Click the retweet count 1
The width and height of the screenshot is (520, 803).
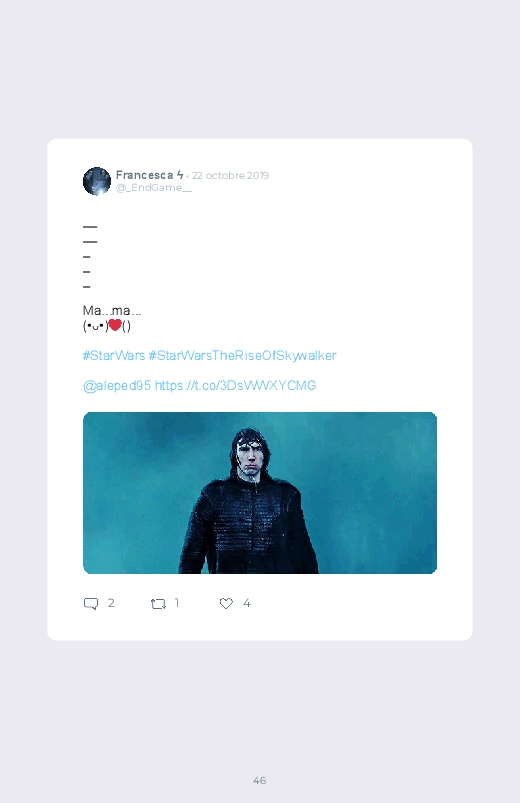177,603
